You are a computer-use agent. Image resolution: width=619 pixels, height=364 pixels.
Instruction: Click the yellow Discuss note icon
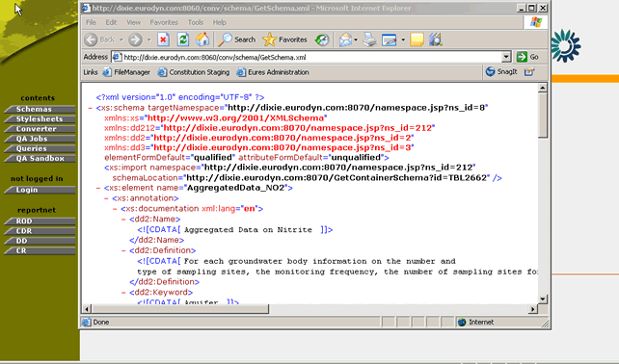[x=417, y=39]
